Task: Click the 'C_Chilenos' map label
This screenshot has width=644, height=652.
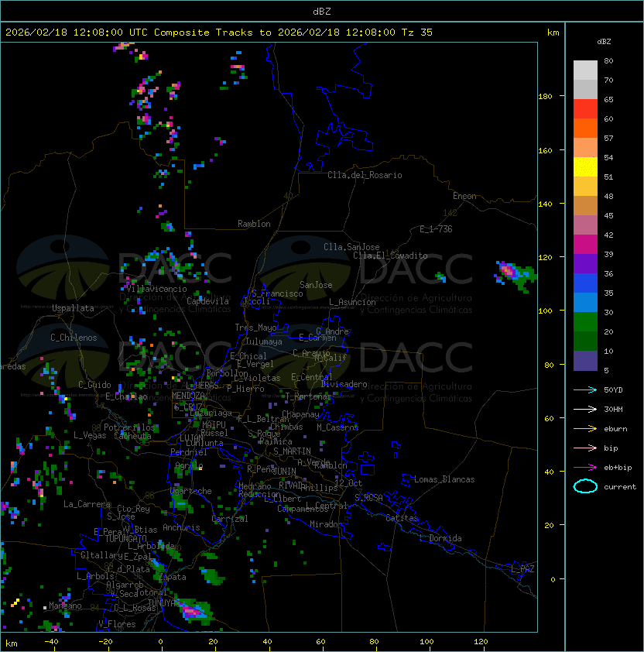Action: point(74,338)
